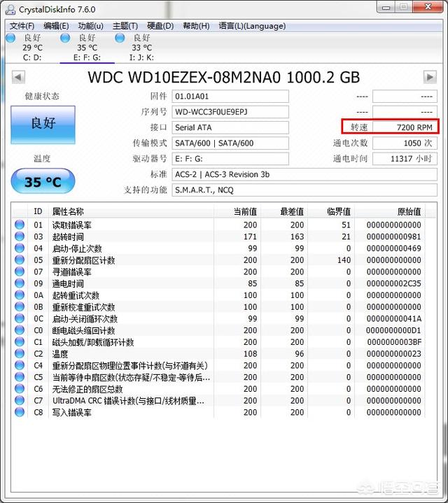The width and height of the screenshot is (448, 503).
Task: Click status orb for E: F: G: disk
Action: (65, 38)
